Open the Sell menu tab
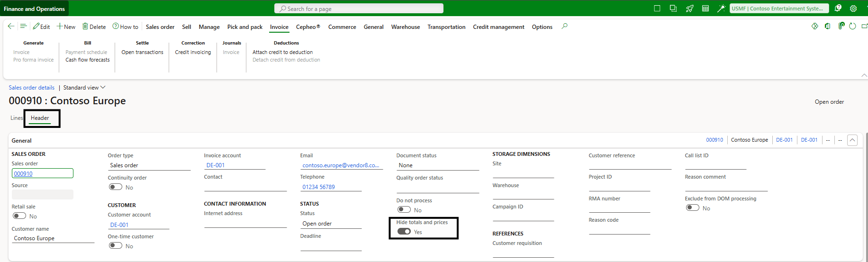Image resolution: width=868 pixels, height=262 pixels. coord(187,27)
